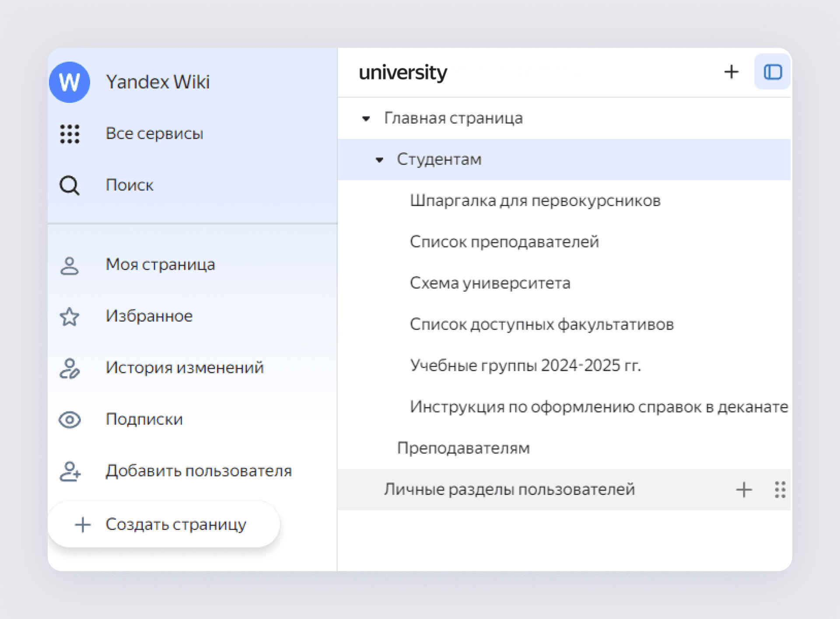This screenshot has height=619, width=840.
Task: Collapse the Студентам tree node
Action: tap(379, 160)
